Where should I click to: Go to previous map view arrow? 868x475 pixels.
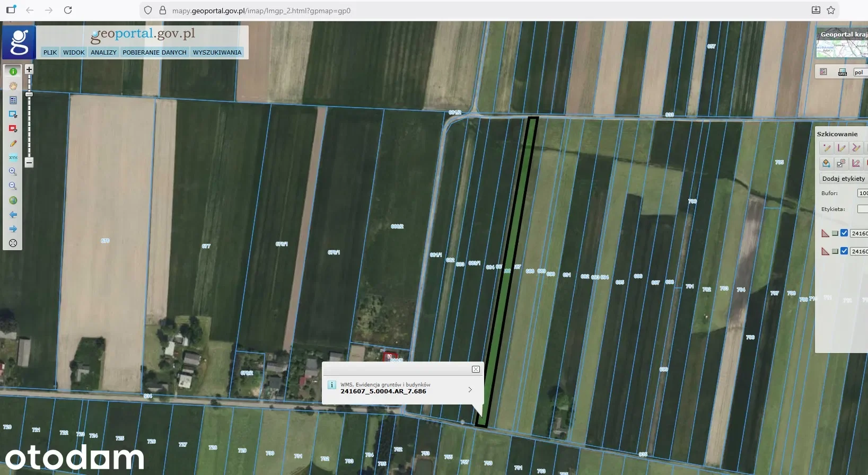pyautogui.click(x=13, y=215)
